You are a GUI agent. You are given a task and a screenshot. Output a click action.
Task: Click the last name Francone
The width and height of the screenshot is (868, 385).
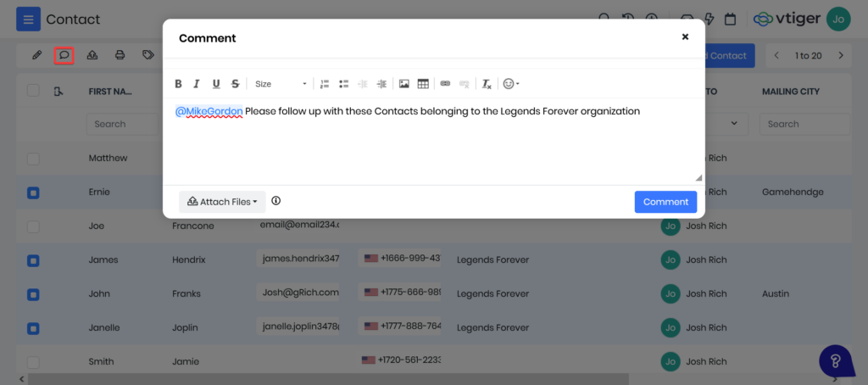192,226
